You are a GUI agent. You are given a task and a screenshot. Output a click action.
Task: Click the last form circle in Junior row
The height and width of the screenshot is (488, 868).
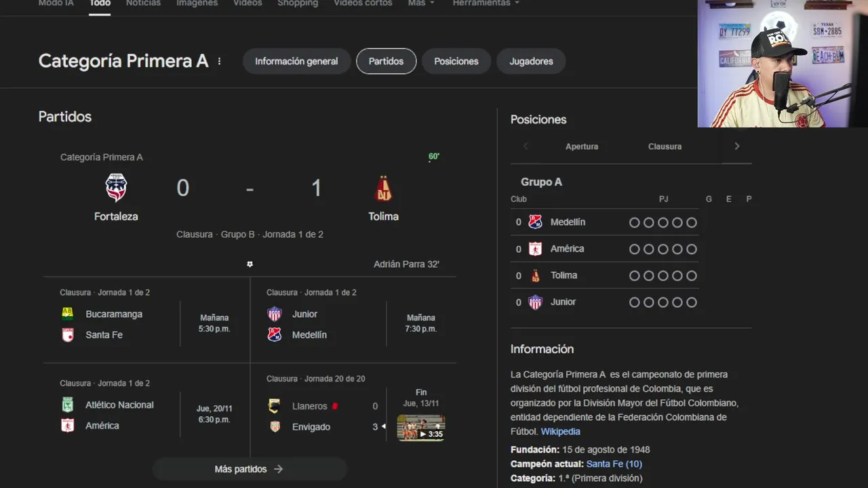tap(692, 302)
